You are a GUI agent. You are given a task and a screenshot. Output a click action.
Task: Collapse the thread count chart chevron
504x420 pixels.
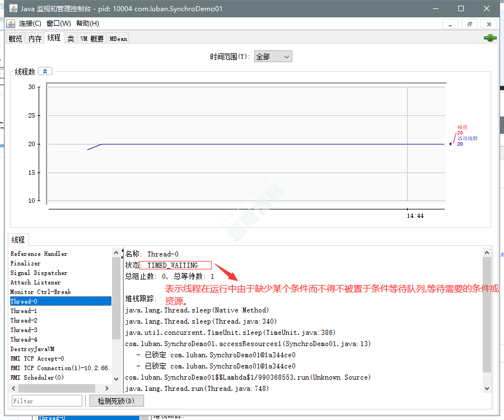[x=45, y=71]
